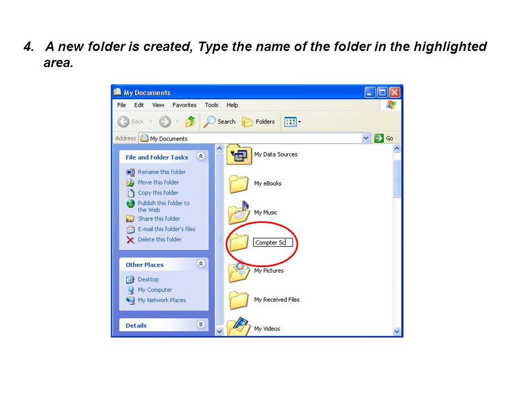Click the red X delete icon
The height and width of the screenshot is (399, 532).
point(130,240)
